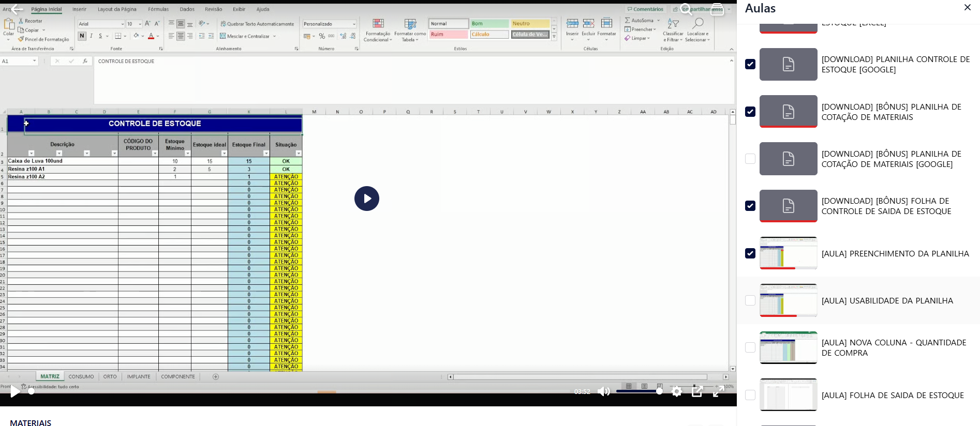Open the Situação column filter arrow
The height and width of the screenshot is (426, 980).
pos(299,154)
